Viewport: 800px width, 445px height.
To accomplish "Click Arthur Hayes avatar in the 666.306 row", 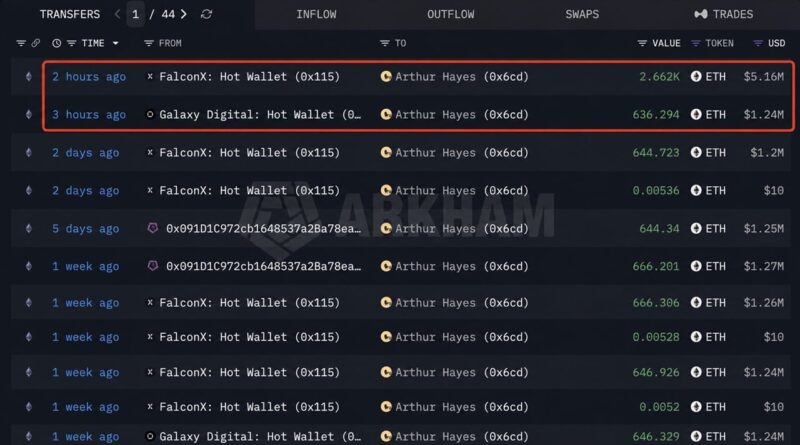I will [386, 302].
